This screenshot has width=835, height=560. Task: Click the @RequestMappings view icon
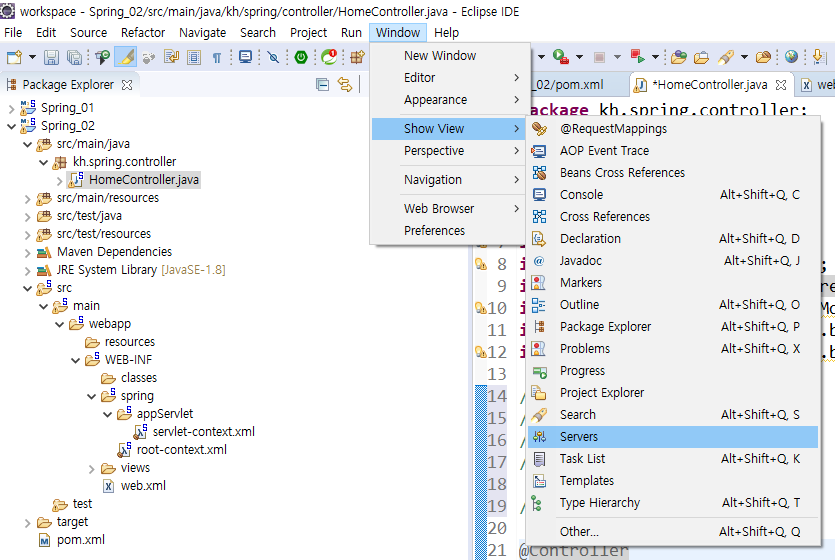539,129
